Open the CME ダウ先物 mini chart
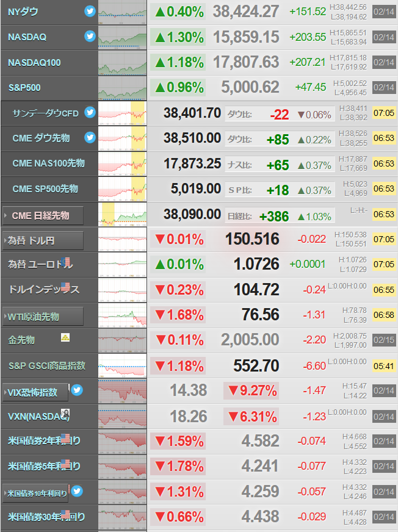Image resolution: width=398 pixels, height=532 pixels. pos(123,138)
